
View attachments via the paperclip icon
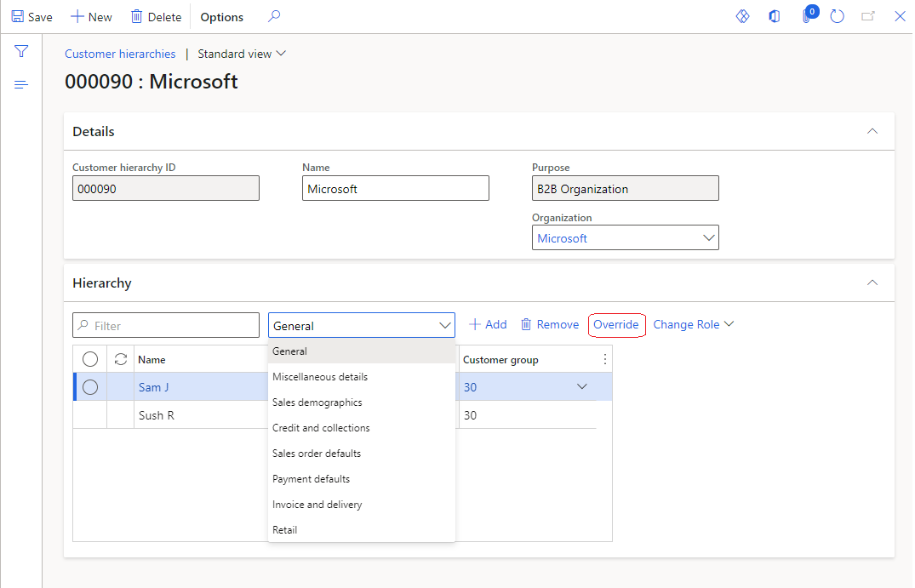tap(807, 16)
